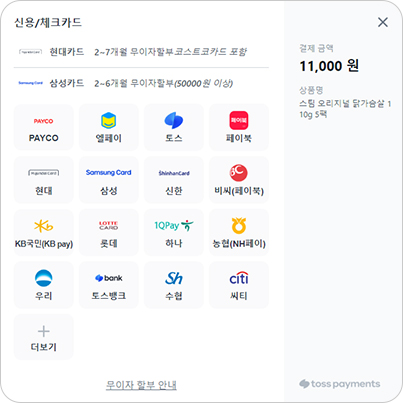Close the payment dialog with X
403x403 pixels.
[383, 22]
